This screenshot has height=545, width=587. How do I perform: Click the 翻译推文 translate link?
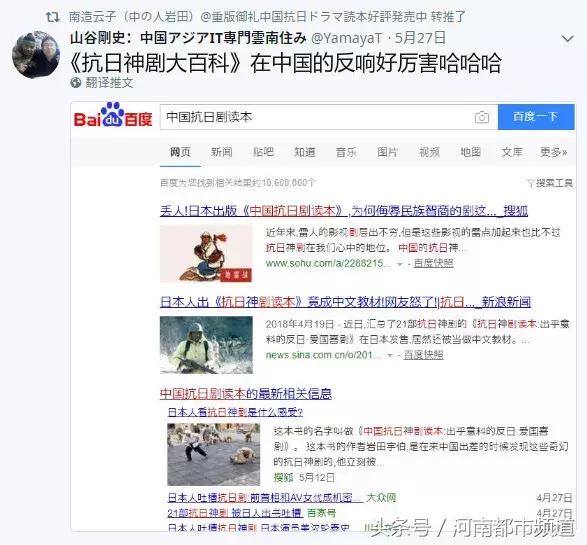tap(109, 82)
